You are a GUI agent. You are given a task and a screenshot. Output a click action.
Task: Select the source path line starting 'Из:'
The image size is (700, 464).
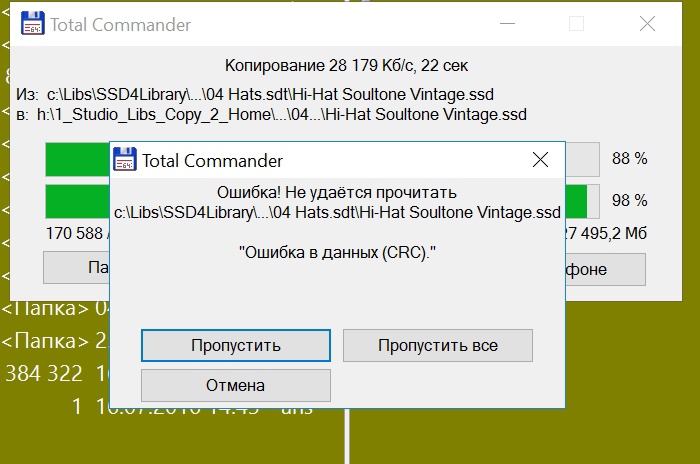pyautogui.click(x=255, y=95)
